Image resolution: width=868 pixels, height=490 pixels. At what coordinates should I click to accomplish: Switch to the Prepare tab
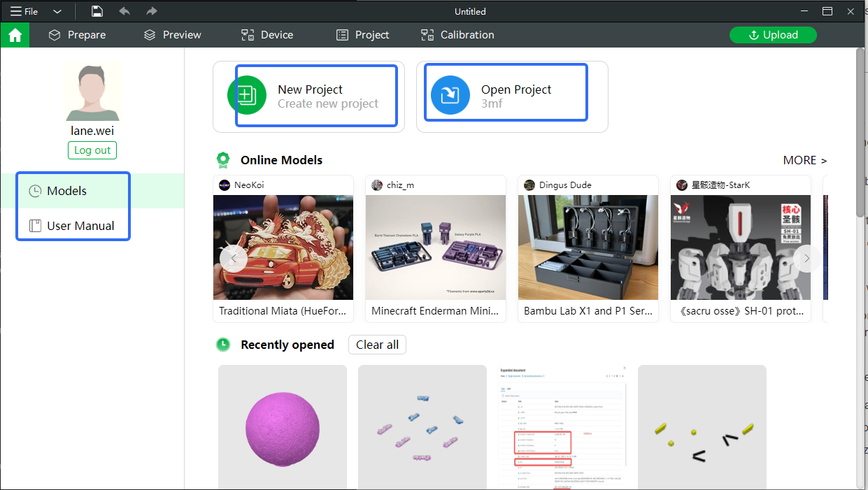point(77,35)
